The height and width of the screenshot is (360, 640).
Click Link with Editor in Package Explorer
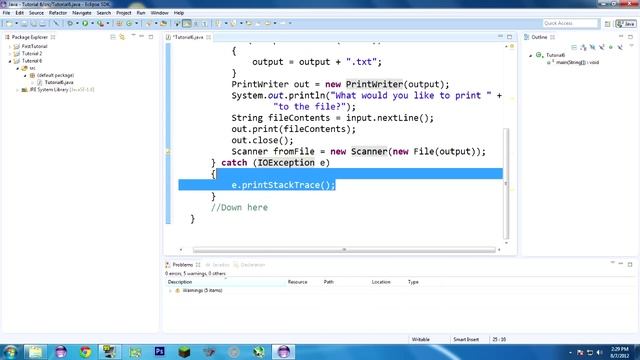[122, 37]
